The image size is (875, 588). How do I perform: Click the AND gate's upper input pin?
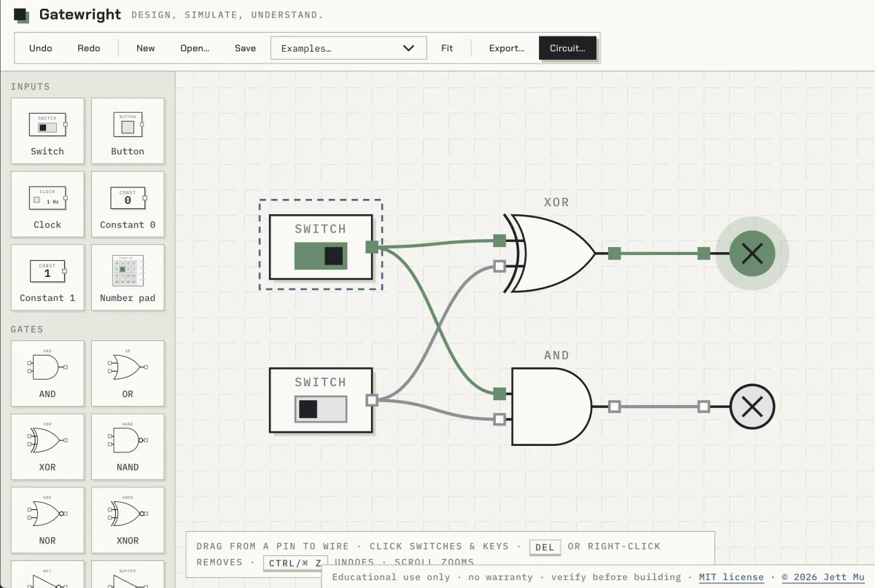tap(499, 393)
